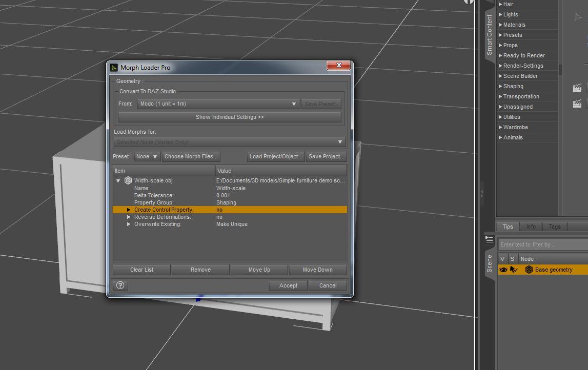588x370 pixels.
Task: Switch to the Tags tab
Action: pos(555,227)
